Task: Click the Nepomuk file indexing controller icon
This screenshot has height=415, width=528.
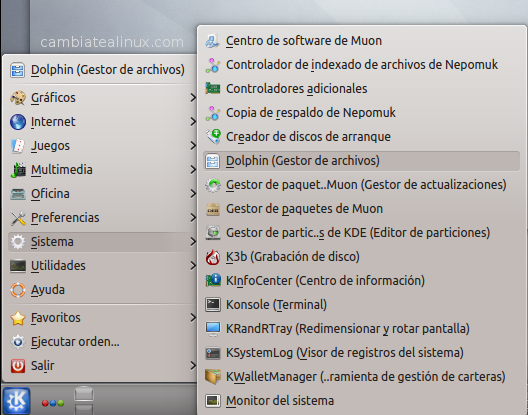Action: point(213,65)
